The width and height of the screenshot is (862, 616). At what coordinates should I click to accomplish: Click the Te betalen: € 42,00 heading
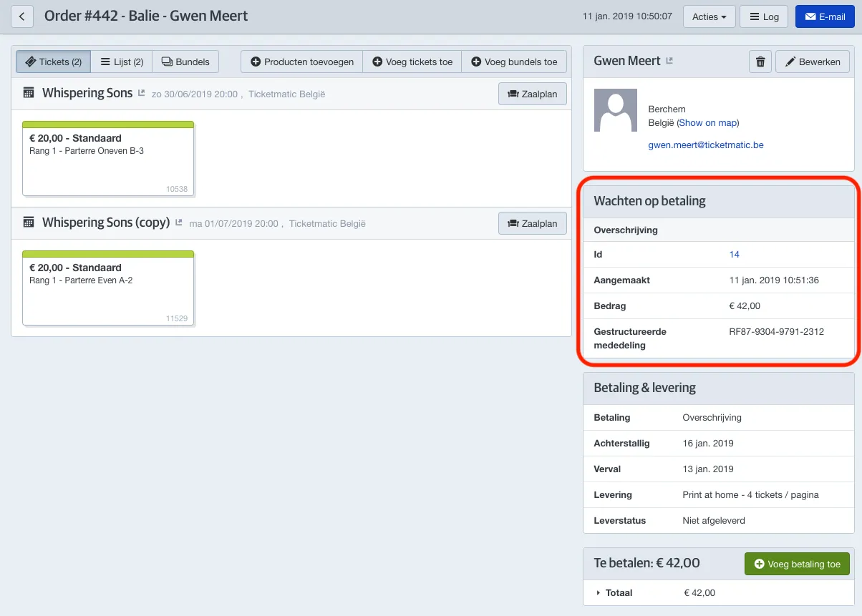click(x=647, y=563)
